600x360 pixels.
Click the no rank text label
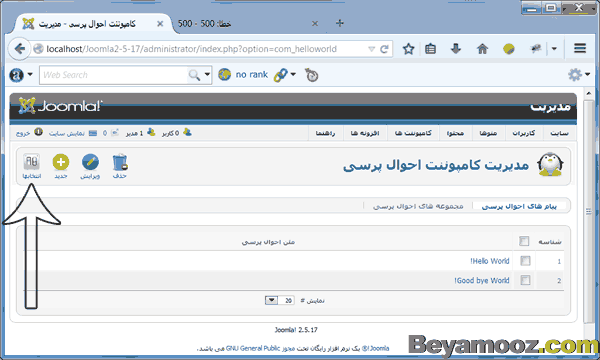coord(251,75)
